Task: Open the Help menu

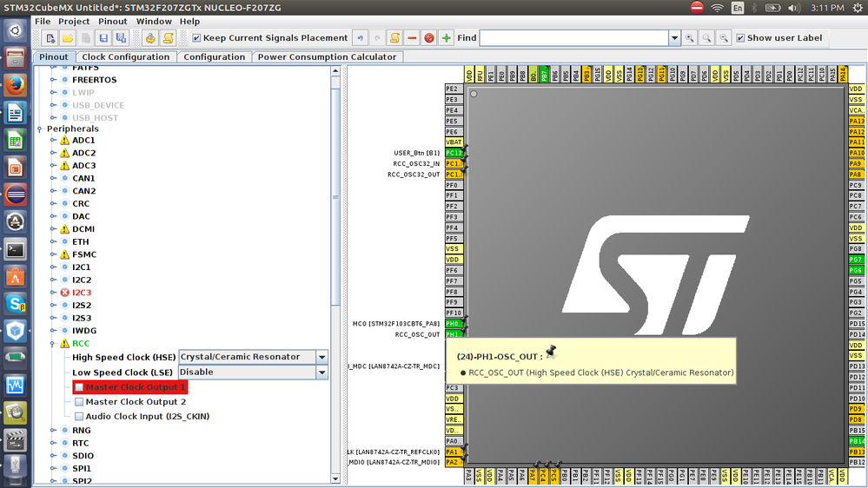Action: pyautogui.click(x=189, y=22)
